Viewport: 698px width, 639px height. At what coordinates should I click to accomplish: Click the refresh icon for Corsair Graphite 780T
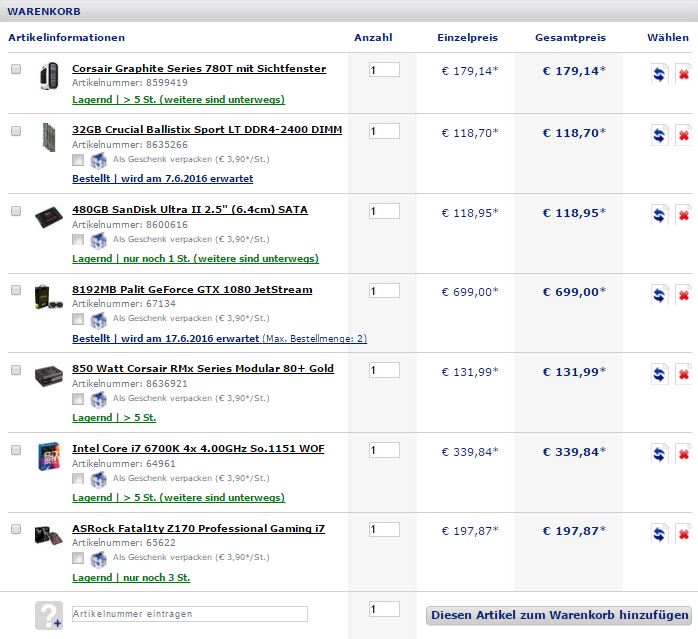[659, 74]
